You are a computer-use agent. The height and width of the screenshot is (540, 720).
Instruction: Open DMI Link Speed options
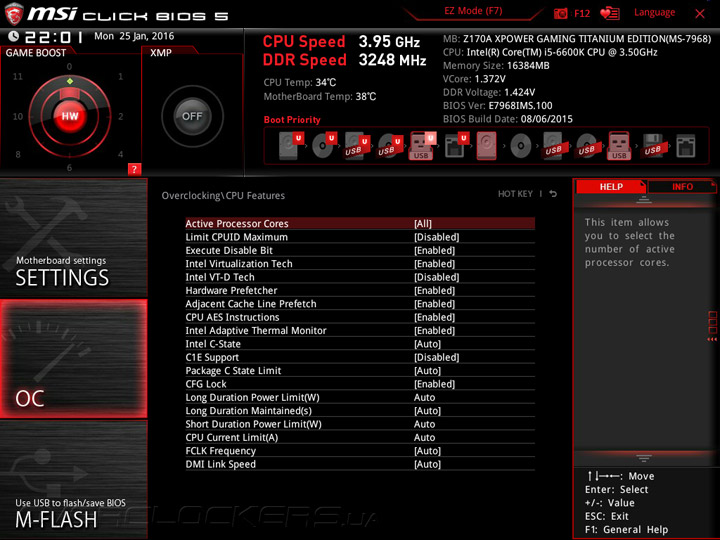tap(360, 464)
